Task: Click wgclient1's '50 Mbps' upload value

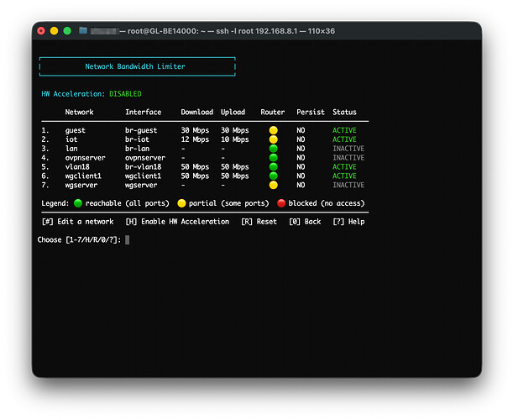Action: 235,176
